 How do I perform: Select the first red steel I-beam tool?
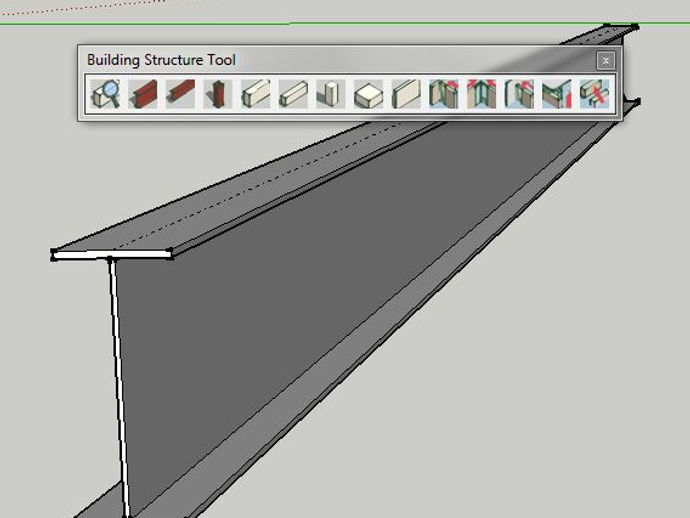coord(143,94)
